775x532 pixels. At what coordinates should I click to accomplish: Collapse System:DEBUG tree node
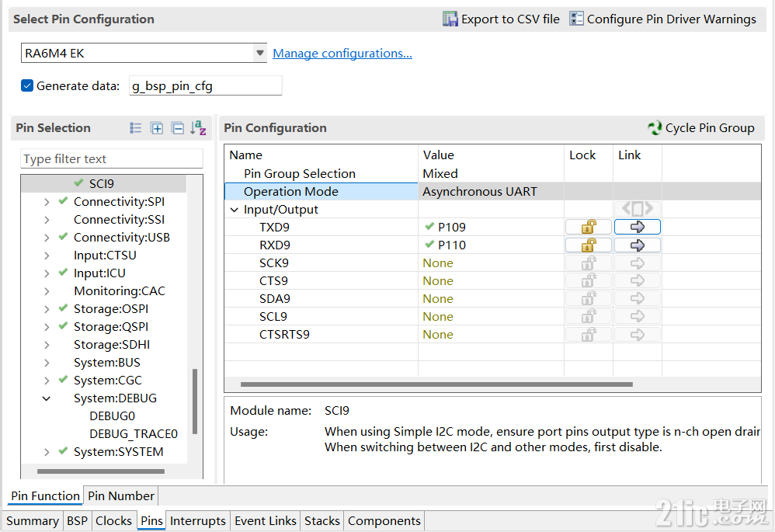47,398
